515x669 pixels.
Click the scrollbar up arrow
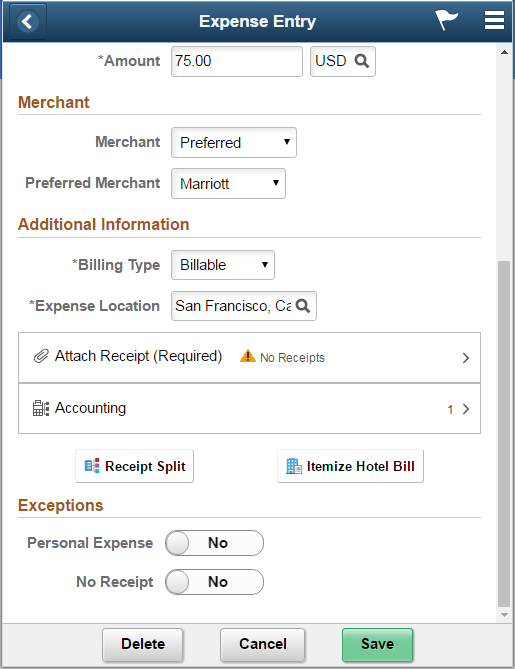tap(504, 52)
